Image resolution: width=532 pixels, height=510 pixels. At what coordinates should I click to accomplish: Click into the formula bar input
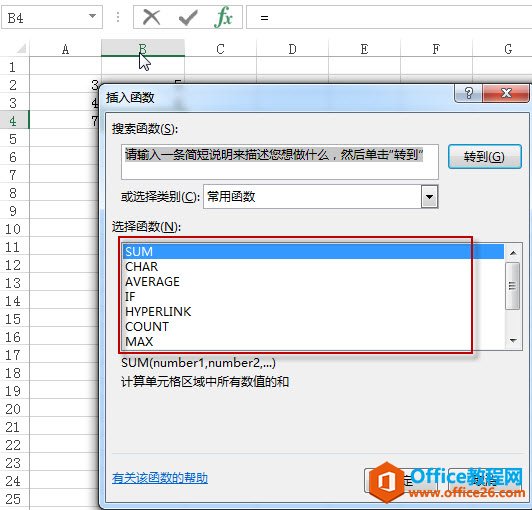pyautogui.click(x=389, y=17)
